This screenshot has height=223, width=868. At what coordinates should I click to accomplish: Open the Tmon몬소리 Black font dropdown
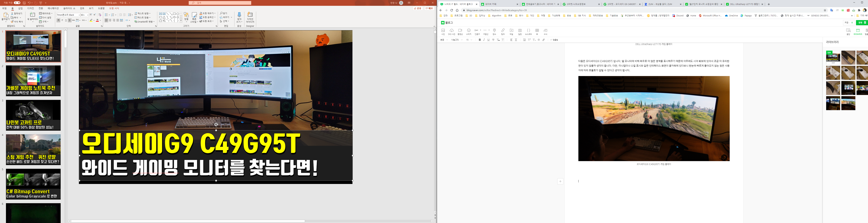click(x=79, y=15)
